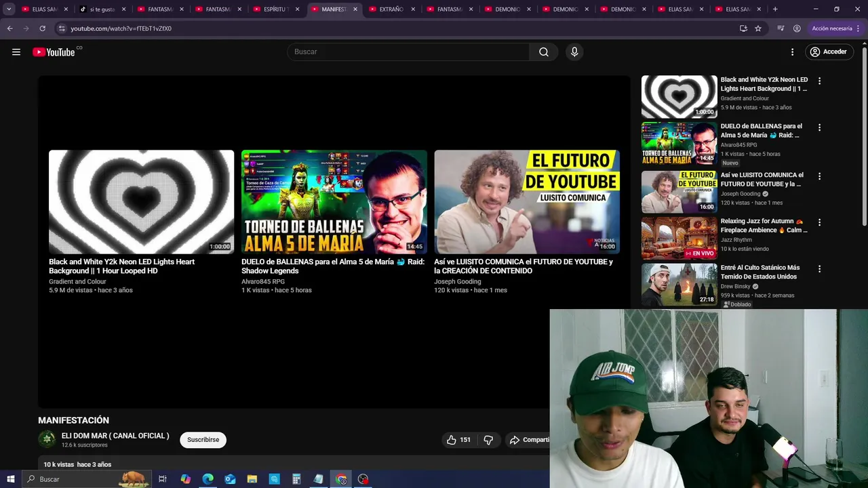Close the EXTRAÑO tab
Screen dimensions: 868x488
(413, 9)
